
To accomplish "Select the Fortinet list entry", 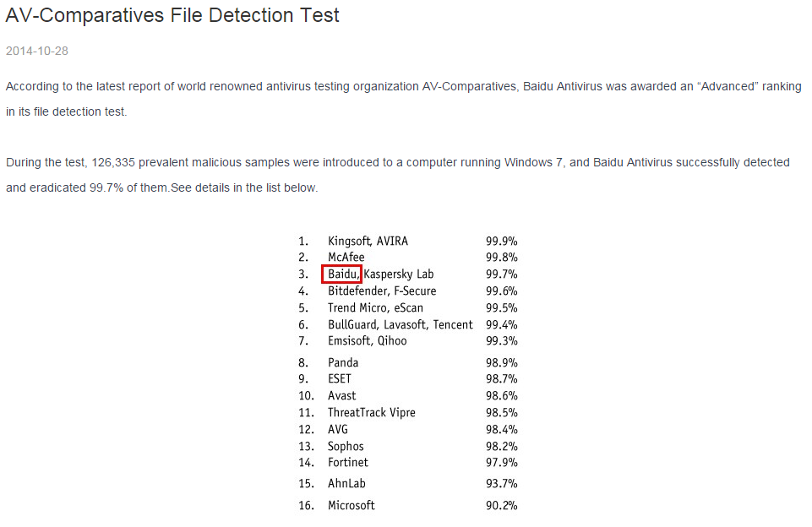I will 348,462.
